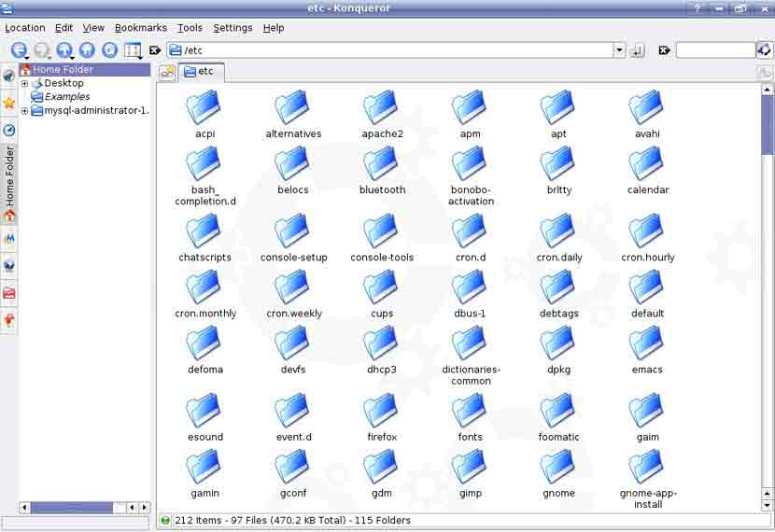Open the location history dropdown arrow
775x532 pixels.
(619, 50)
